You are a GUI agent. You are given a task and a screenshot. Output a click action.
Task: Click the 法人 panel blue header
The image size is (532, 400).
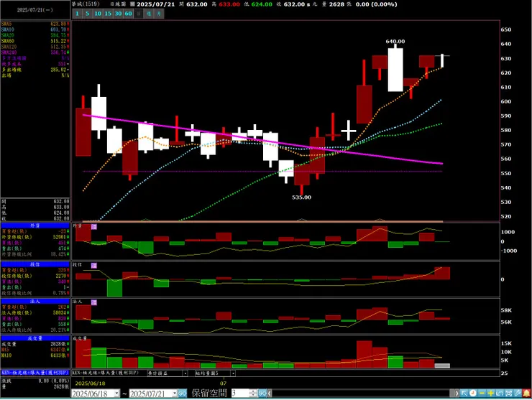click(x=35, y=302)
